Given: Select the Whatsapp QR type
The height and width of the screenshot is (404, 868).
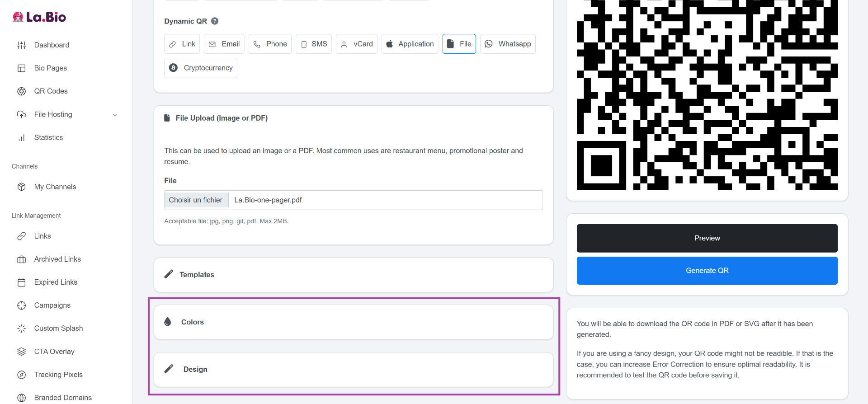Looking at the screenshot, I should coord(508,44).
